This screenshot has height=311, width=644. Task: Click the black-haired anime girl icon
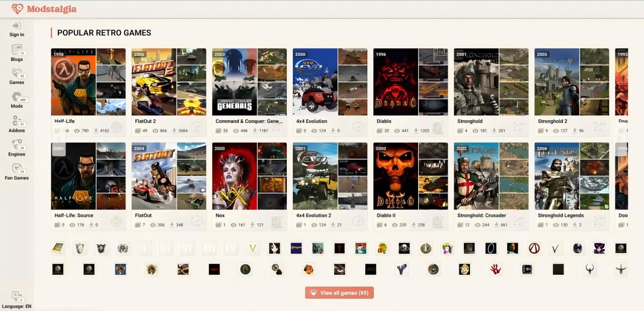pos(274,248)
